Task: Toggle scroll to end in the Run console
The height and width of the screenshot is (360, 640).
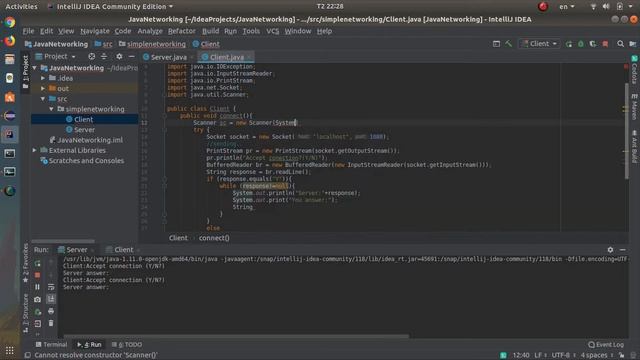Action: coord(51,299)
